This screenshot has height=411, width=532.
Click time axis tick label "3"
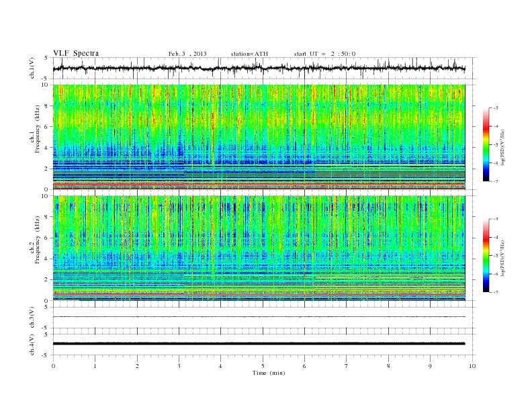pos(179,366)
